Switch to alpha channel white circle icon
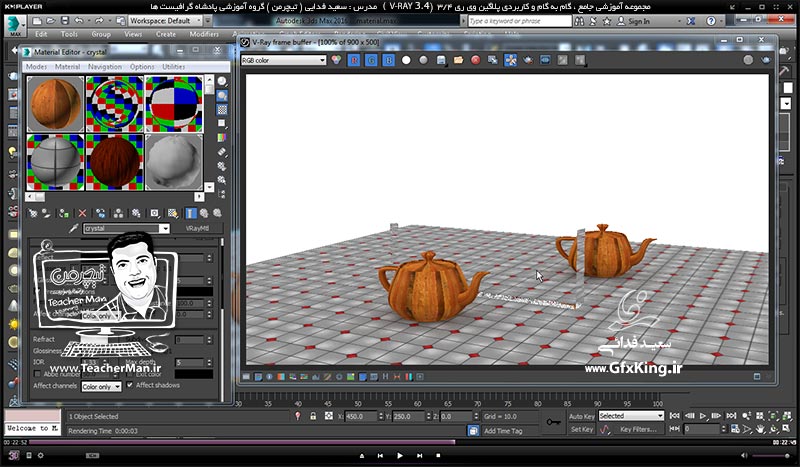 coord(406,60)
